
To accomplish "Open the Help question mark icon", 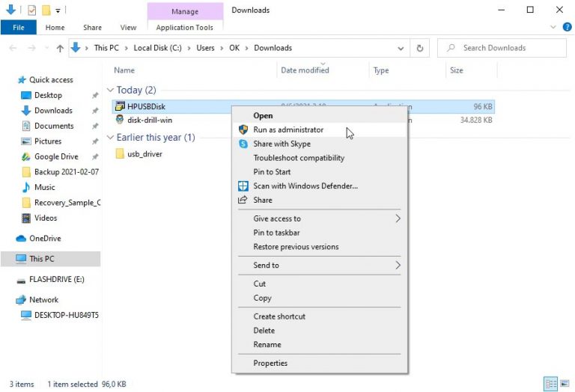I will 566,28.
